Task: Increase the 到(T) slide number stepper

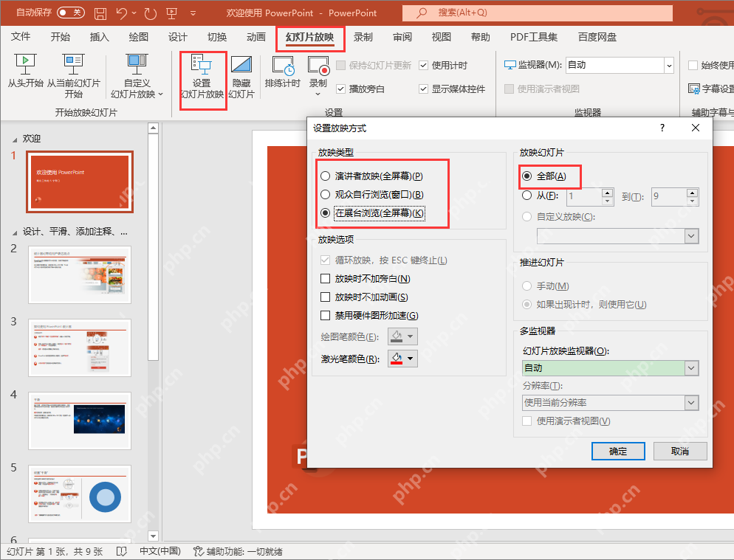Action: 693,193
